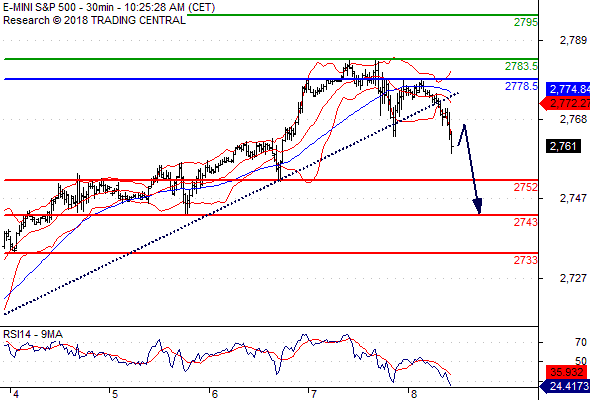Click the RSI axis value 50

(x=581, y=361)
